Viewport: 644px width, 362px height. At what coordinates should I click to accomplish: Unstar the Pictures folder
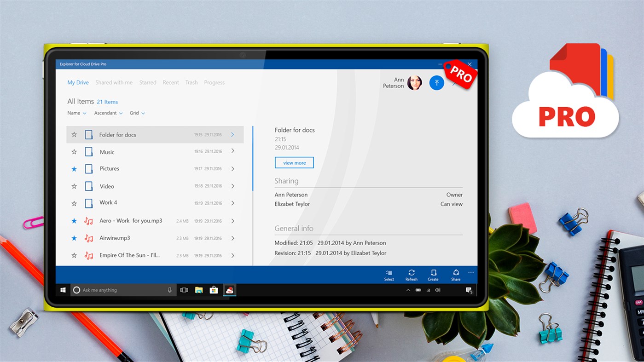74,169
